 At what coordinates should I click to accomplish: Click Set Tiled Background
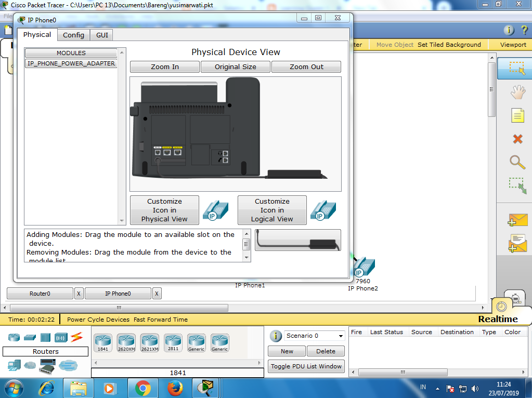pyautogui.click(x=449, y=45)
